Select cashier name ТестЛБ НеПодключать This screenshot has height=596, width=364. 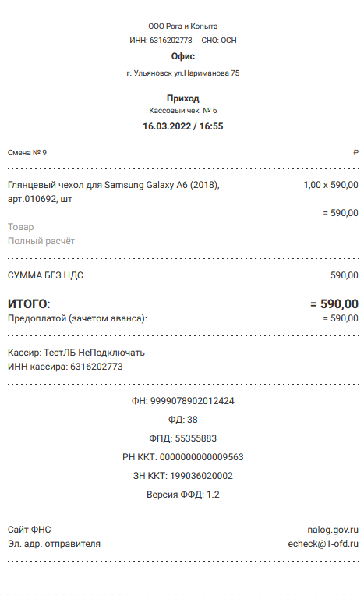[x=94, y=353]
